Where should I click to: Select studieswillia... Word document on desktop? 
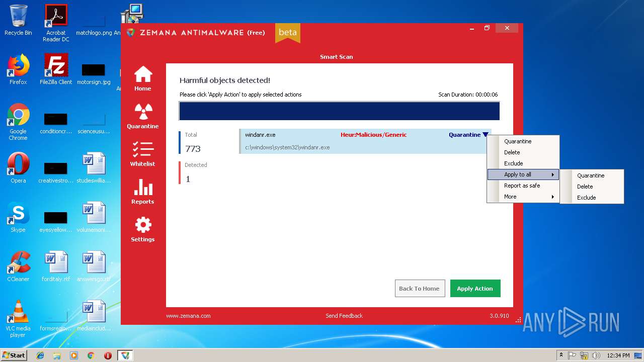tap(94, 168)
